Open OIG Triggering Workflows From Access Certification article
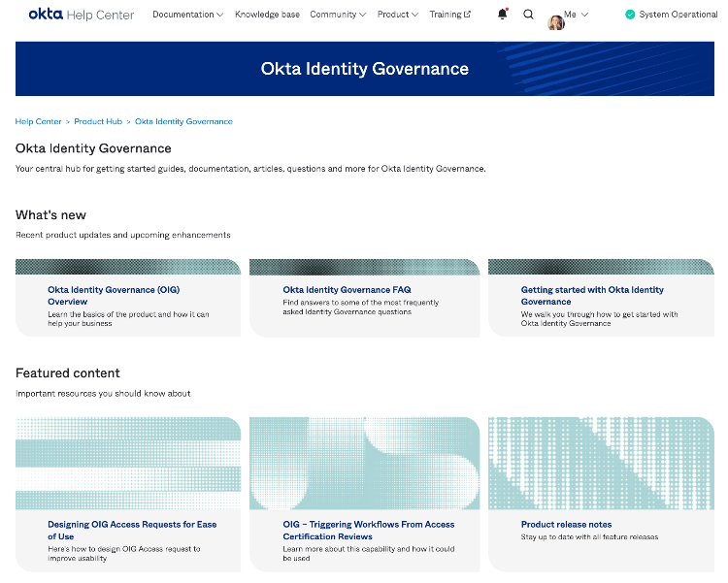The height and width of the screenshot is (583, 728). point(368,530)
